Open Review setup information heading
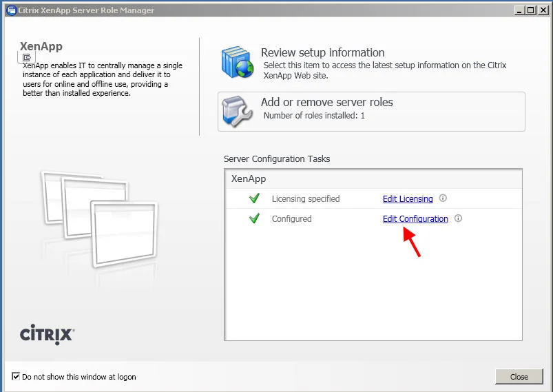 [323, 52]
